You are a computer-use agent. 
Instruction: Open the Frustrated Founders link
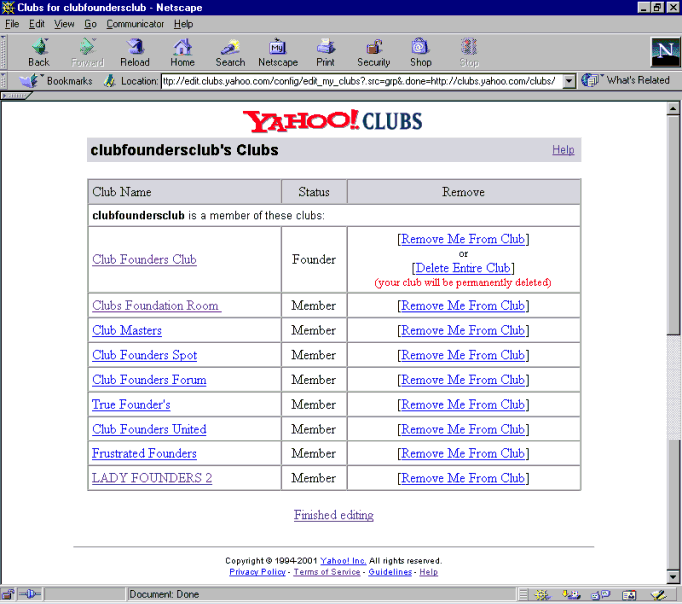pos(144,454)
